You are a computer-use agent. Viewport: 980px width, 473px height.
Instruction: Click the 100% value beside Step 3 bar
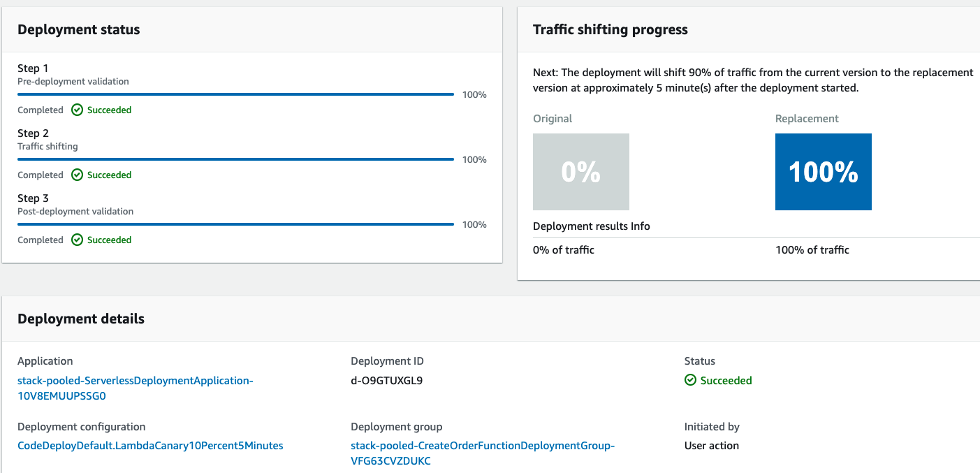pos(474,224)
